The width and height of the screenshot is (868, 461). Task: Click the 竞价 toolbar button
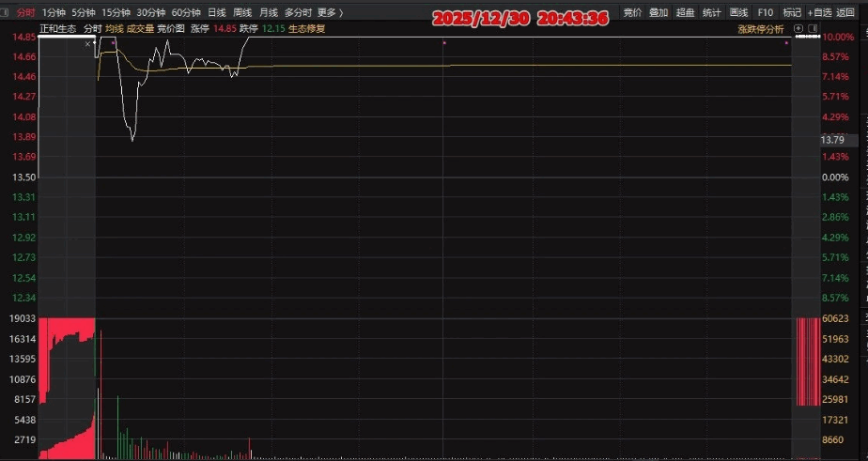(x=632, y=12)
